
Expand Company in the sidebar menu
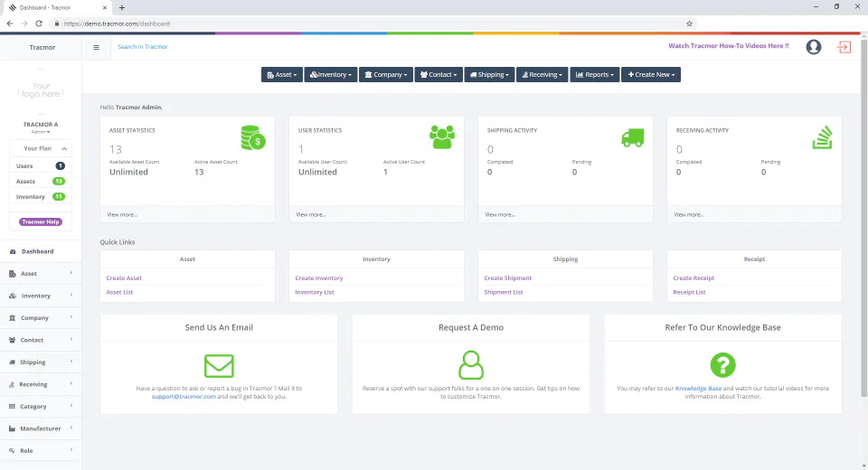[x=41, y=318]
